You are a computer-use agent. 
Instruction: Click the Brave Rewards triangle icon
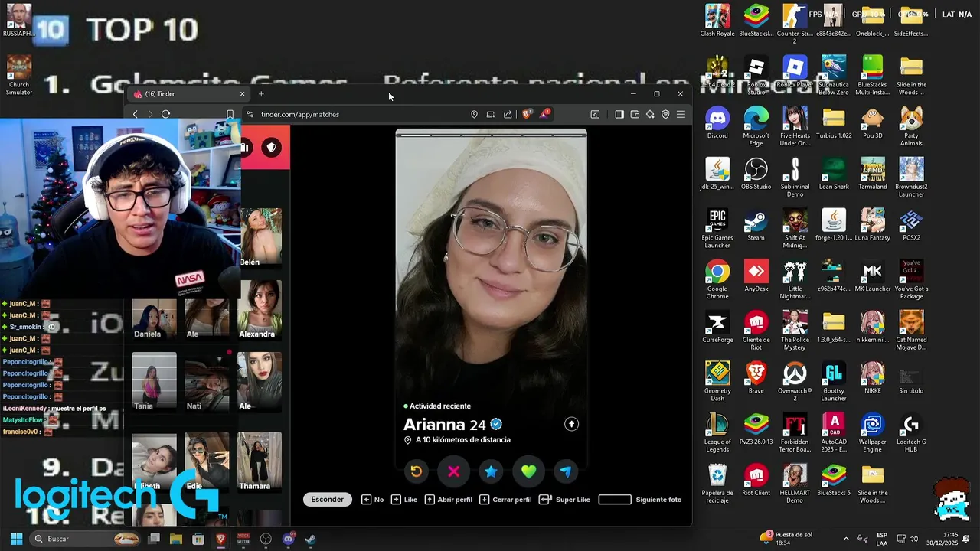[544, 114]
